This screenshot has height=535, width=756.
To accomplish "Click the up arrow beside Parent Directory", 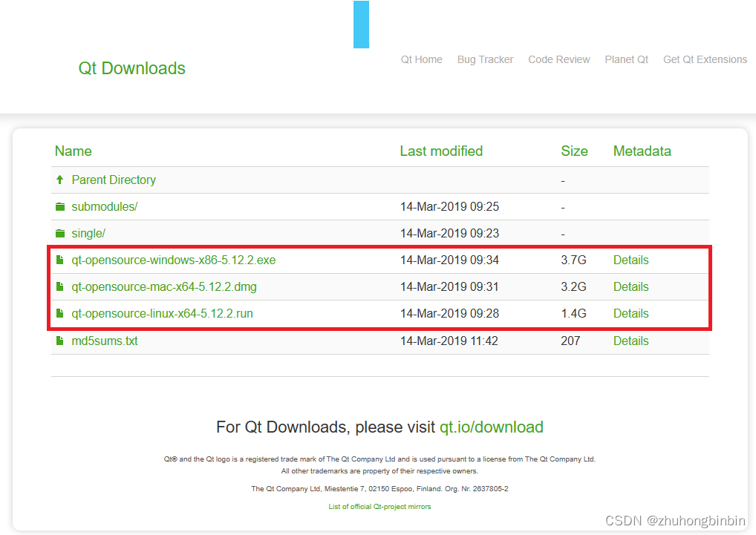I will (x=60, y=180).
